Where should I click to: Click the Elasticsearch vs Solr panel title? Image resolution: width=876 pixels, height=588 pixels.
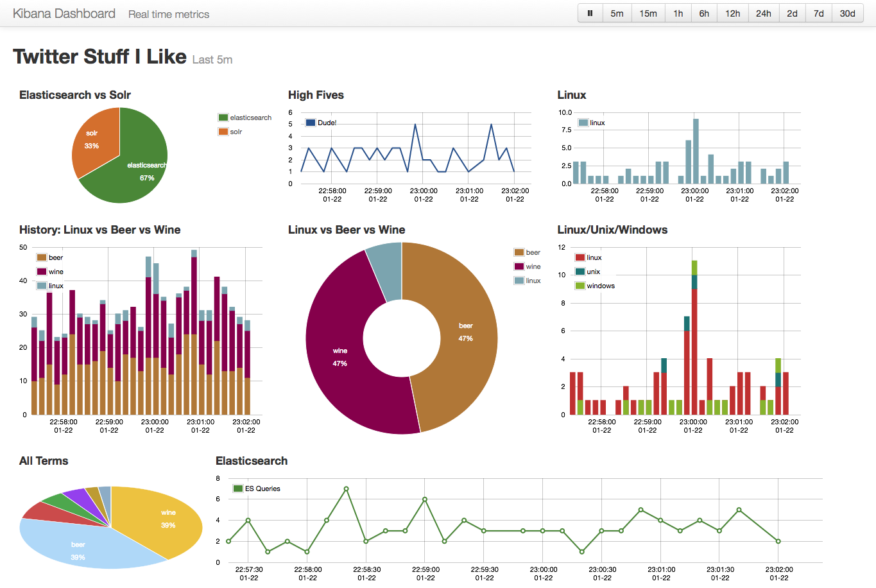point(75,95)
